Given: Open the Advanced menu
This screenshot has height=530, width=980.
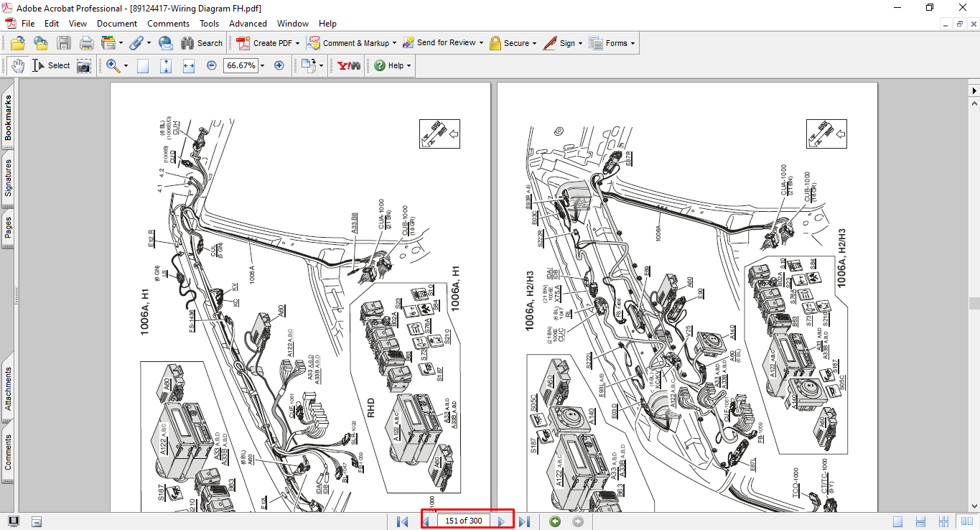Looking at the screenshot, I should coord(248,24).
